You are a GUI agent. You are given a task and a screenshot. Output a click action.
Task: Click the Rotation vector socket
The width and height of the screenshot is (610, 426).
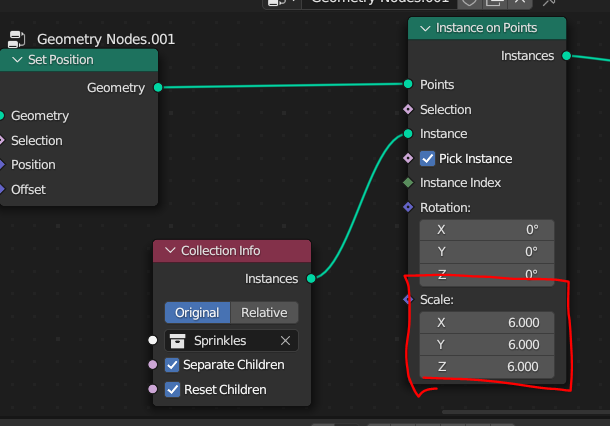tap(408, 207)
